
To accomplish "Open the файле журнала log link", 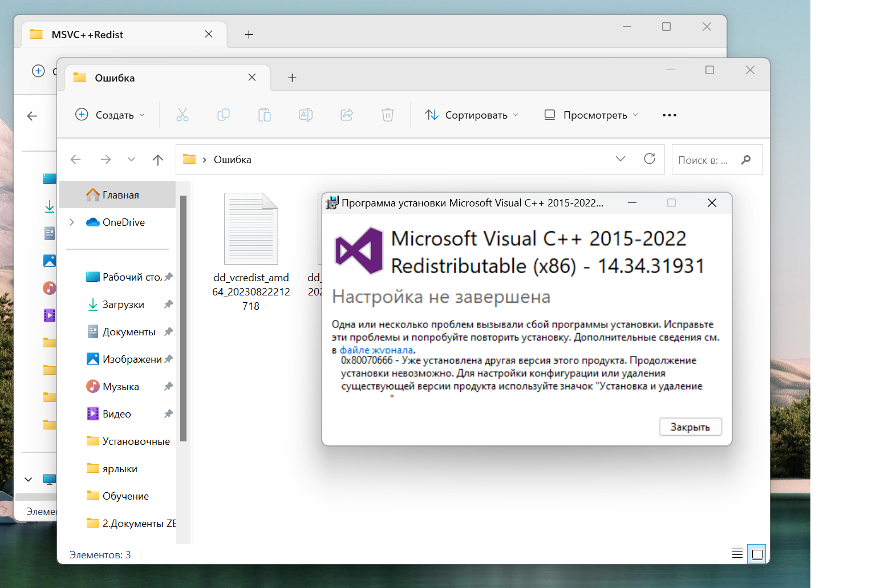I will point(376,350).
